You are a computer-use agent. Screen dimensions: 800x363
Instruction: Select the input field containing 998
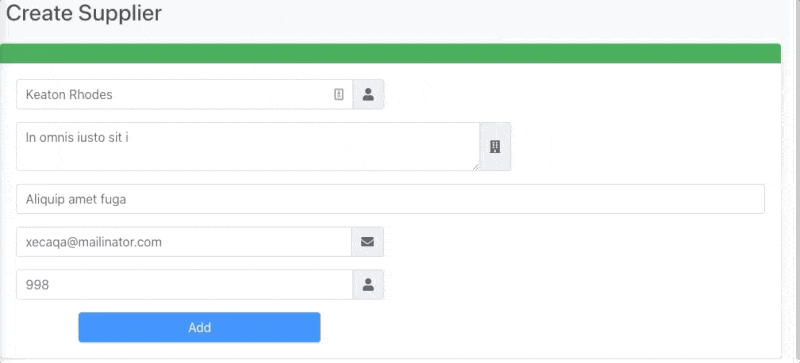click(x=184, y=284)
